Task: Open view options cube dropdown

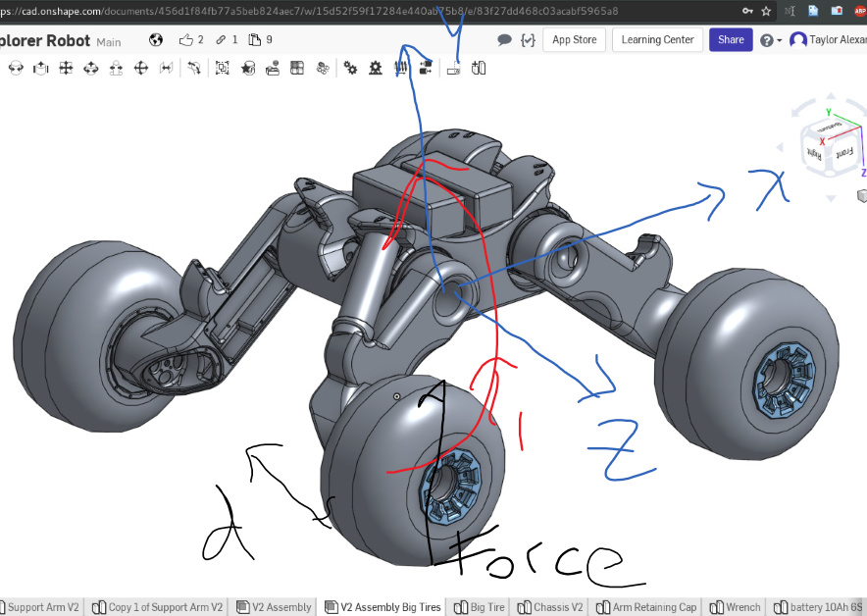Action: [x=862, y=196]
